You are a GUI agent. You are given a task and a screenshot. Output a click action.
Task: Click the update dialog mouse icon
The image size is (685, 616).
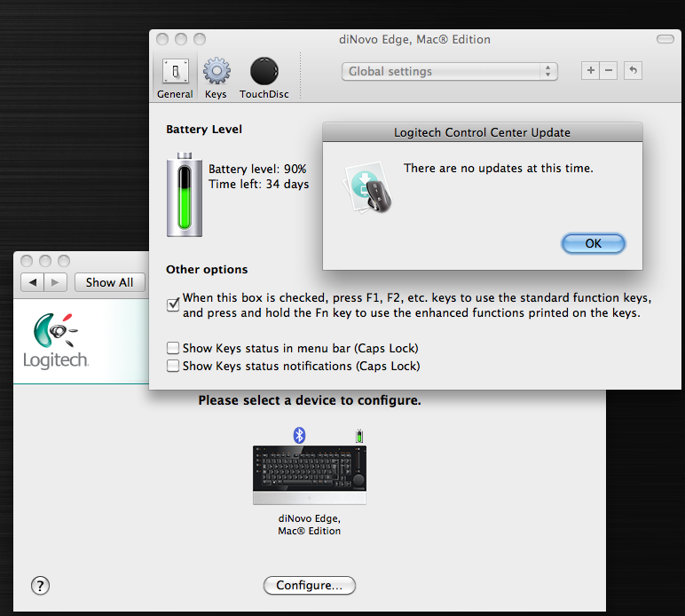(x=368, y=188)
